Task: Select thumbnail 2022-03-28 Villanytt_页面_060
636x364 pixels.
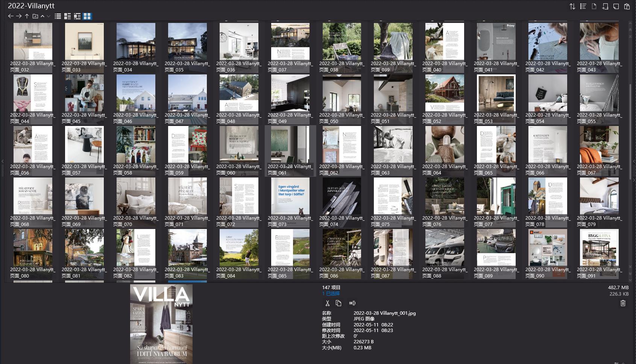Action: [x=238, y=145]
